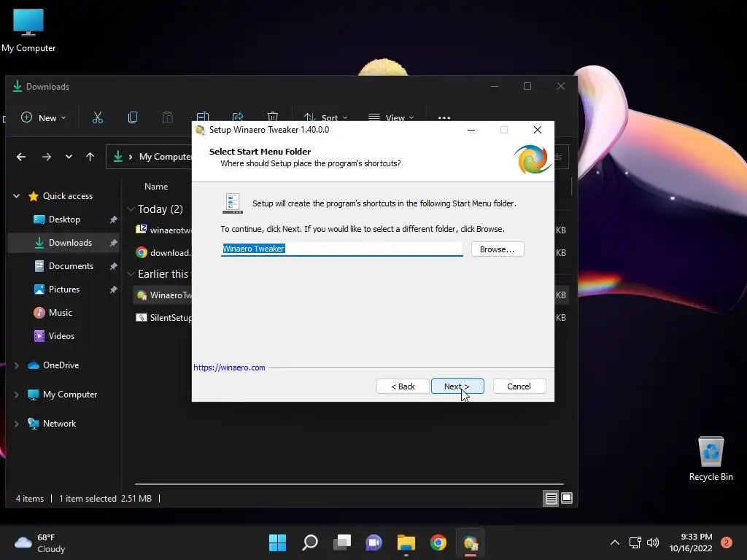Cancel the Winaero Tweaker setup
The width and height of the screenshot is (747, 560).
519,386
